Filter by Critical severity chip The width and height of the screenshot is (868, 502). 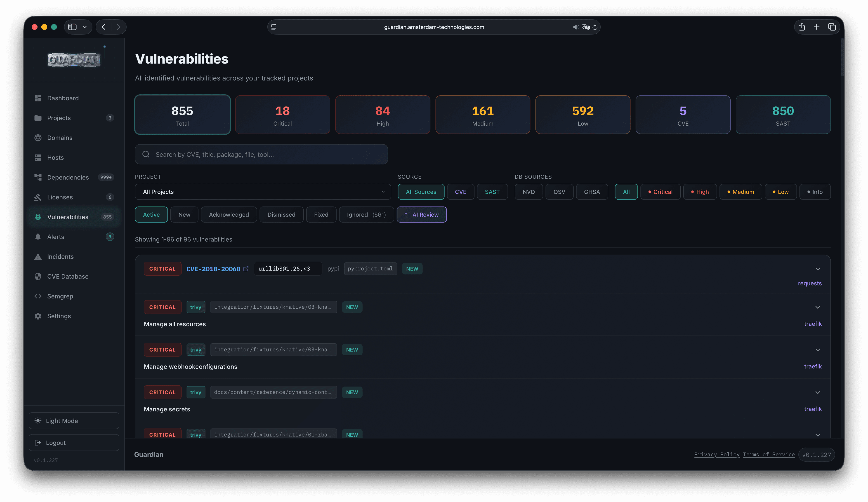pyautogui.click(x=660, y=192)
